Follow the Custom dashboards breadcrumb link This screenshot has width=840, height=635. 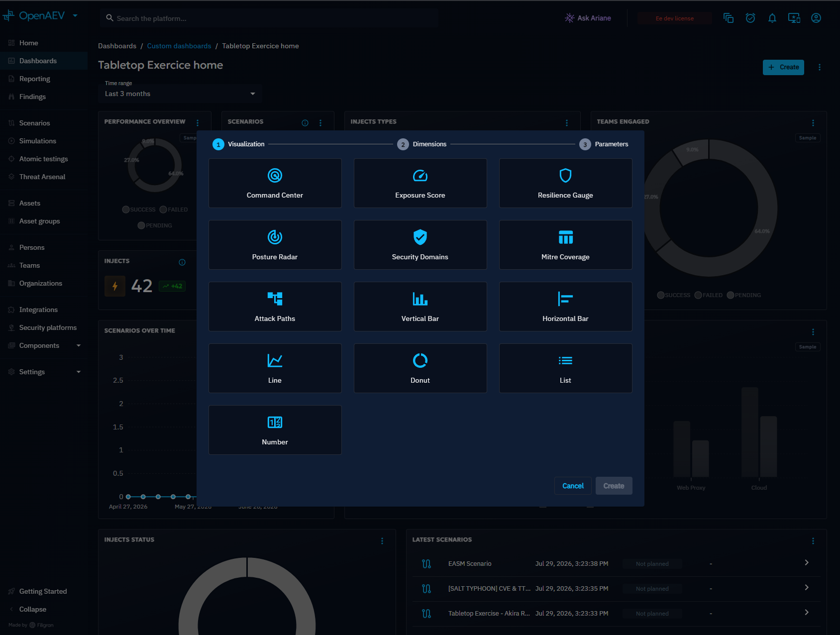coord(179,46)
